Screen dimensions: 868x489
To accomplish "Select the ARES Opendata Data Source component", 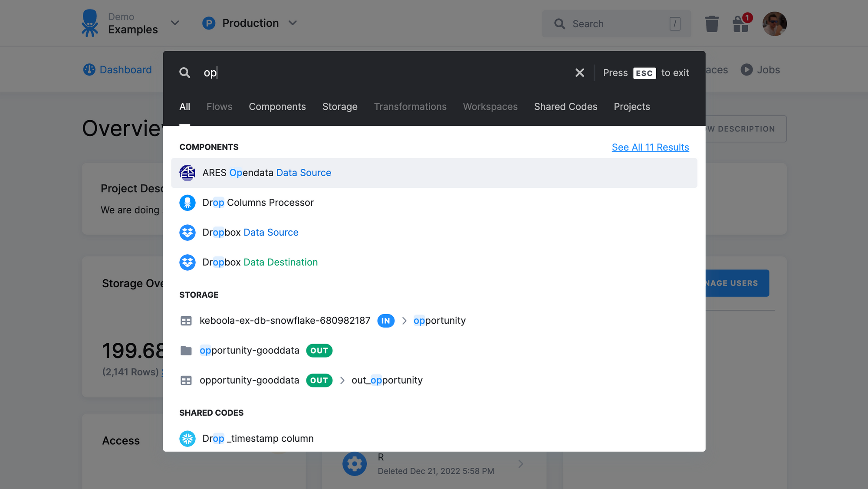I will pos(266,173).
